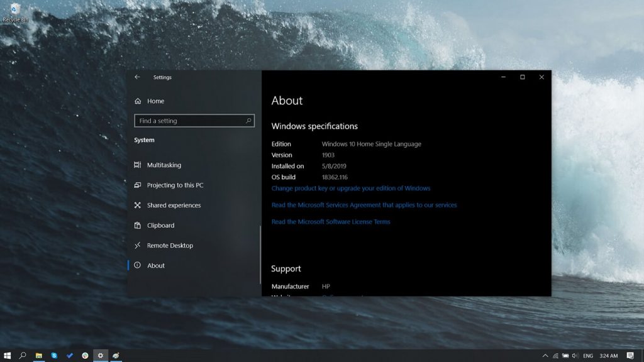The height and width of the screenshot is (362, 644).
Task: Click the Clipboard icon in sidebar
Action: [138, 226]
